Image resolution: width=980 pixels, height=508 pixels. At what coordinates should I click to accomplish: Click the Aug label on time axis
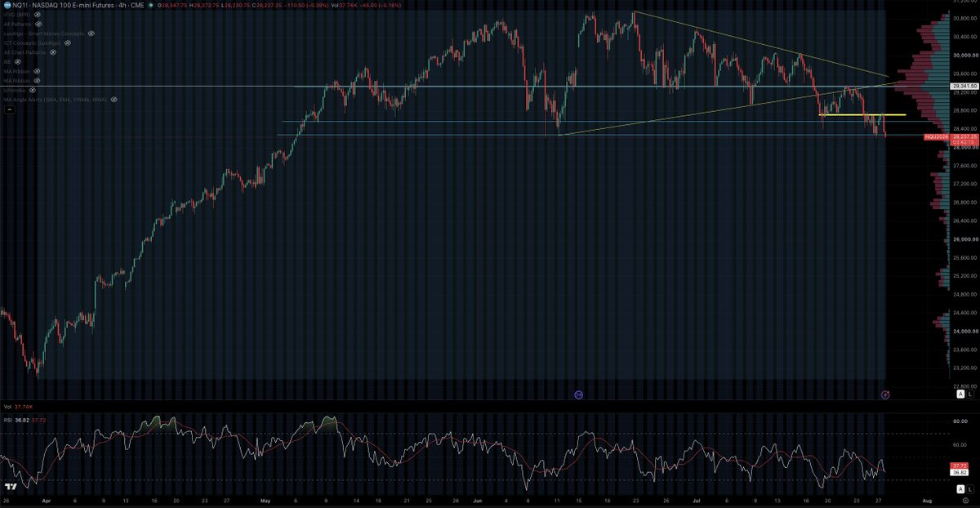pyautogui.click(x=926, y=499)
